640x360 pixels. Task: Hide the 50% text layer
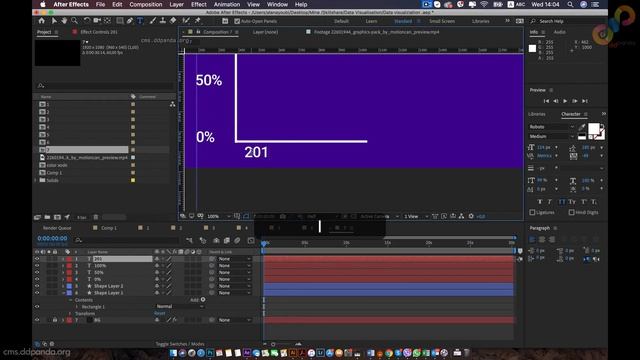point(37,272)
